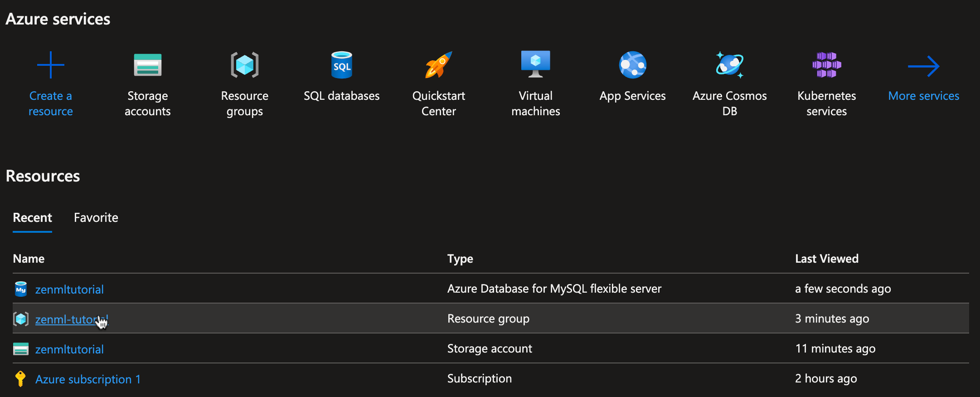
Task: Open the zenml-tutorial resource group link
Action: pos(72,319)
